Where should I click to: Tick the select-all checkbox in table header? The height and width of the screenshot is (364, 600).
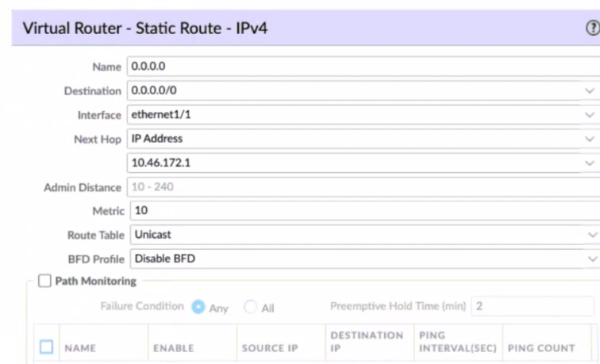click(x=46, y=347)
